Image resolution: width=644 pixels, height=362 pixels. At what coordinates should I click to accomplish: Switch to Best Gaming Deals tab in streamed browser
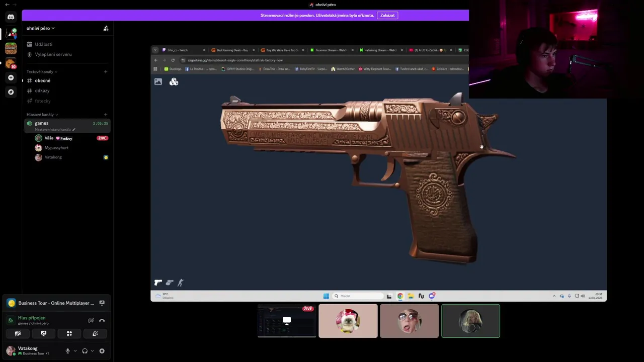(233, 50)
